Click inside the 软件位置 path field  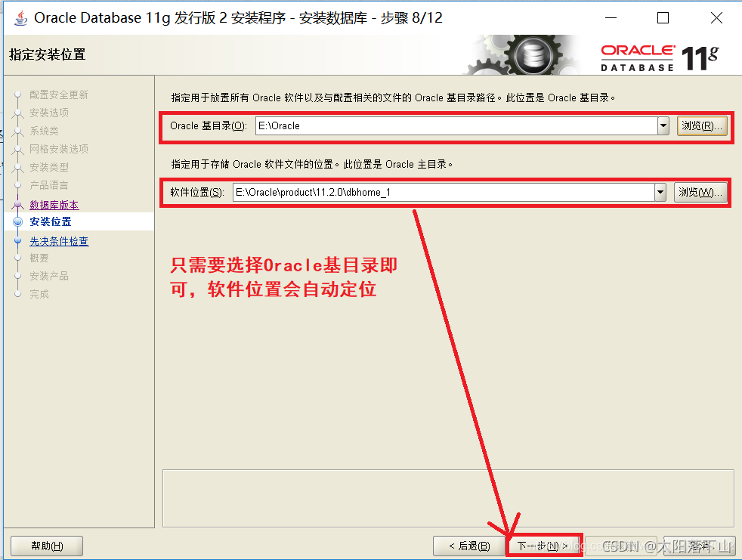point(444,192)
